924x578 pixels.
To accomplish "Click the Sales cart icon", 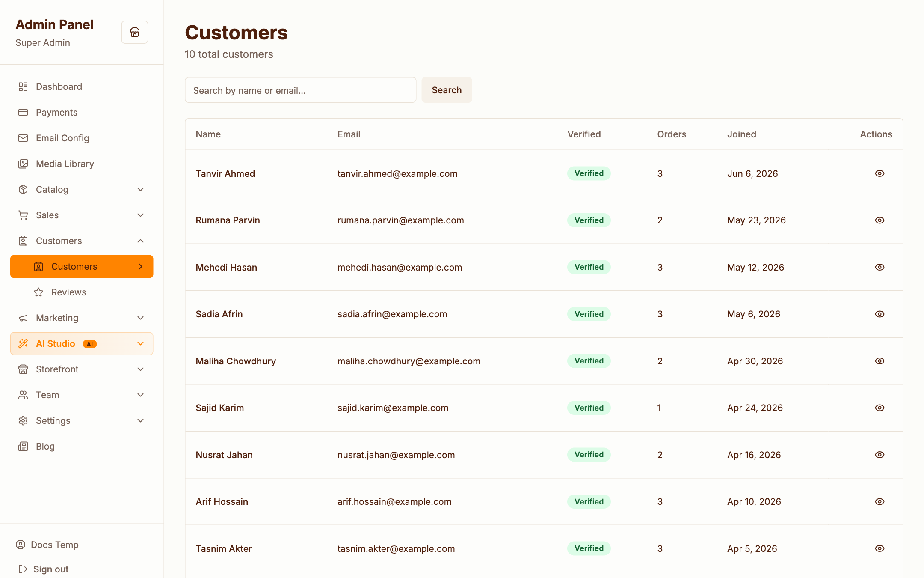I will (x=23, y=215).
